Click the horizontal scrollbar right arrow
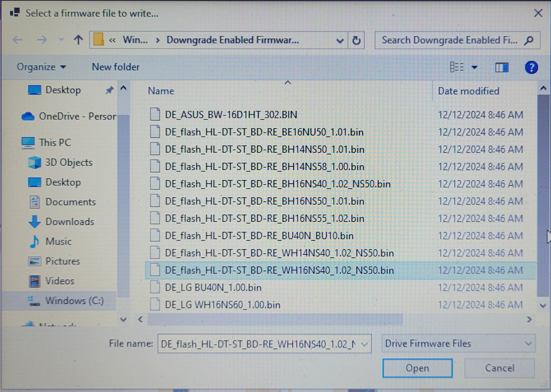This screenshot has width=551, height=392. [x=529, y=320]
